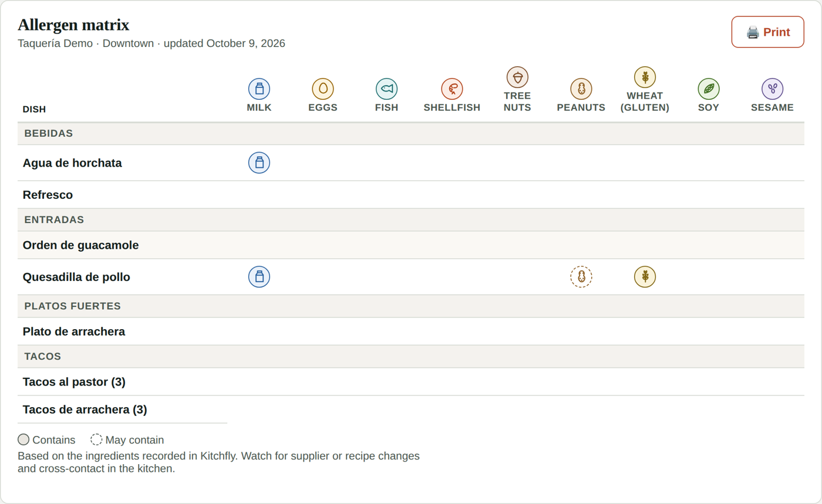Image resolution: width=822 pixels, height=504 pixels.
Task: Click the MILK column label
Action: tap(259, 107)
